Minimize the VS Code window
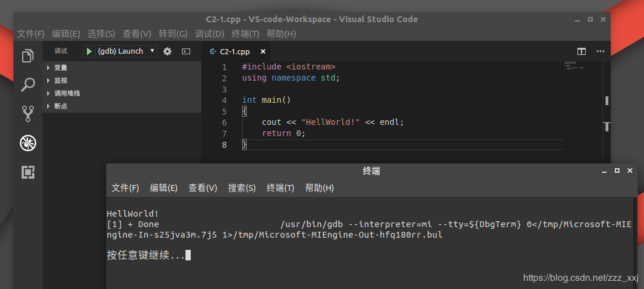 pyautogui.click(x=577, y=19)
